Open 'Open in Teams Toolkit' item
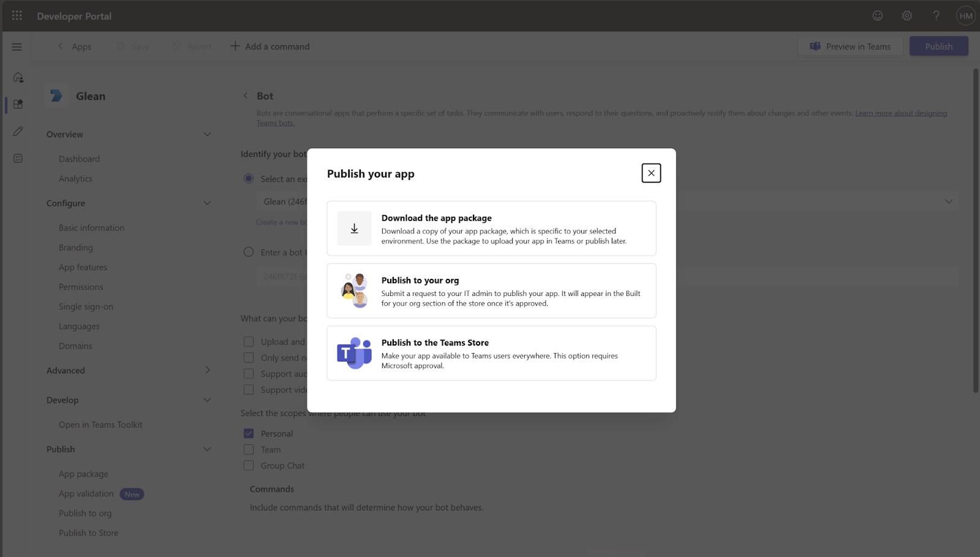This screenshot has width=980, height=557. click(x=100, y=425)
